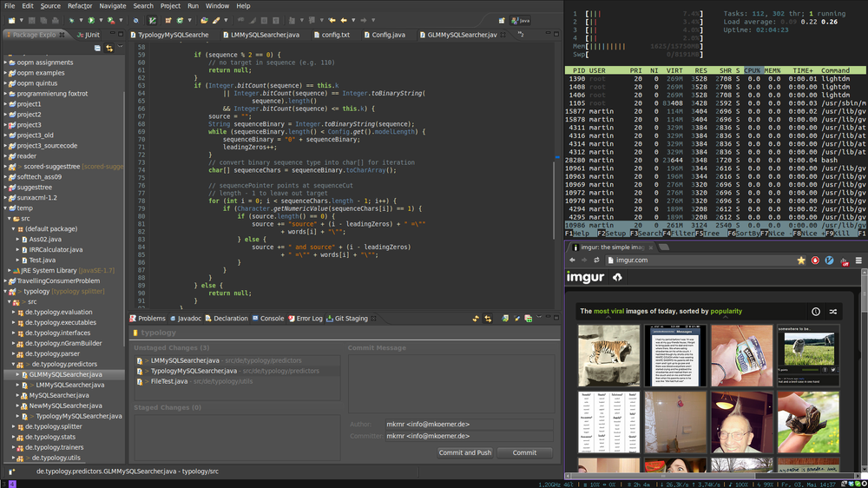Viewport: 868px width, 488px height.
Task: Reload the imgur page
Action: point(596,260)
